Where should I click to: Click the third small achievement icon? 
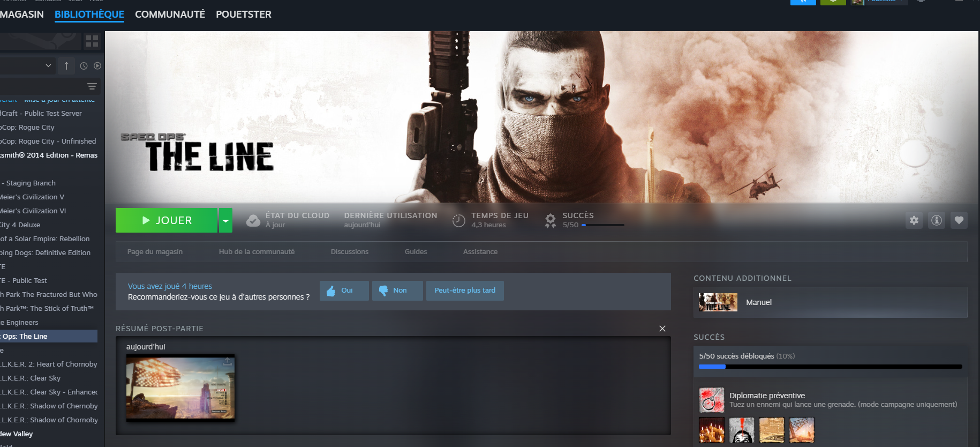click(772, 430)
